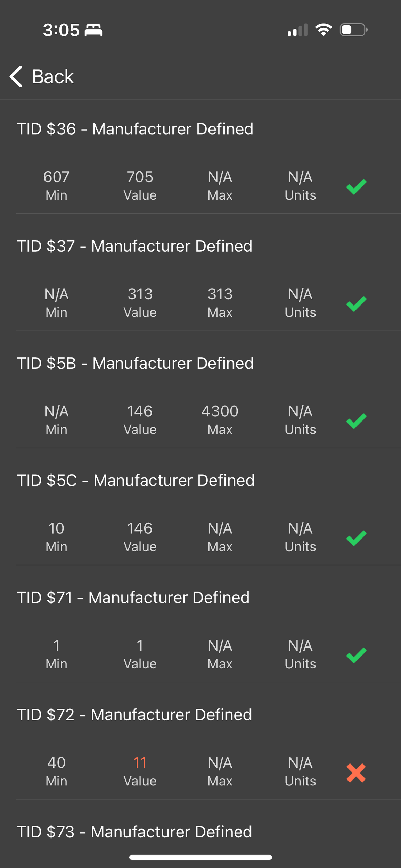Tap the Wi-Fi status icon
401x868 pixels.
click(323, 30)
